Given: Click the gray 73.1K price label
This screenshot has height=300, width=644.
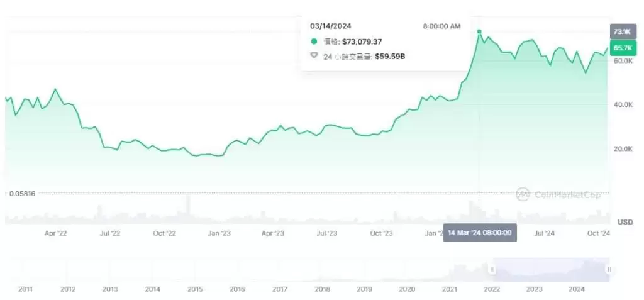Looking at the screenshot, I should tap(622, 31).
